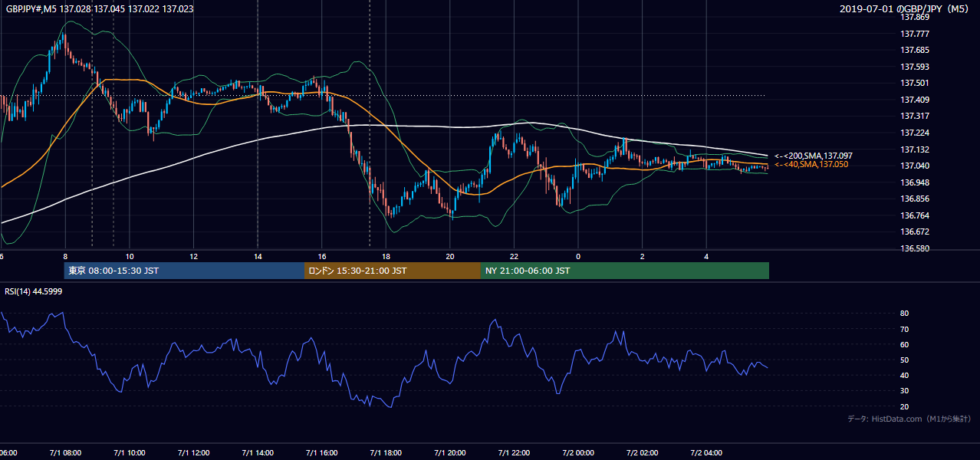980x460 pixels.
Task: Click bottom time label 7/2 02:00
Action: click(643, 453)
